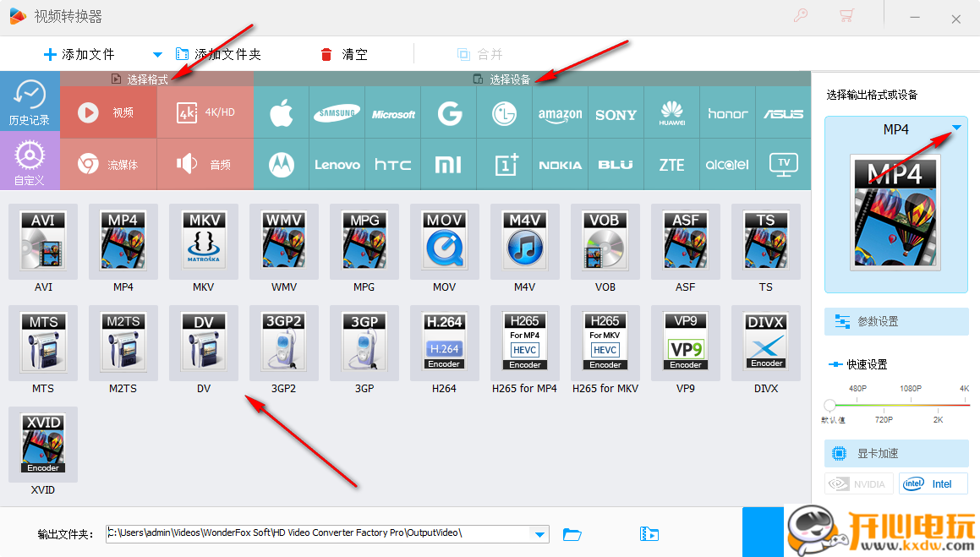Open Nokia device presets

coord(560,164)
